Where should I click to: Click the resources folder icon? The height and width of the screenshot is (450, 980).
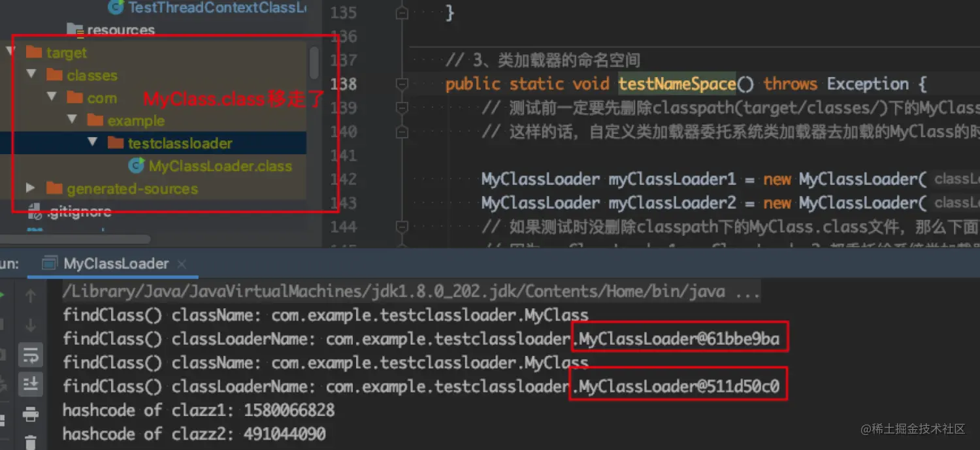(75, 30)
